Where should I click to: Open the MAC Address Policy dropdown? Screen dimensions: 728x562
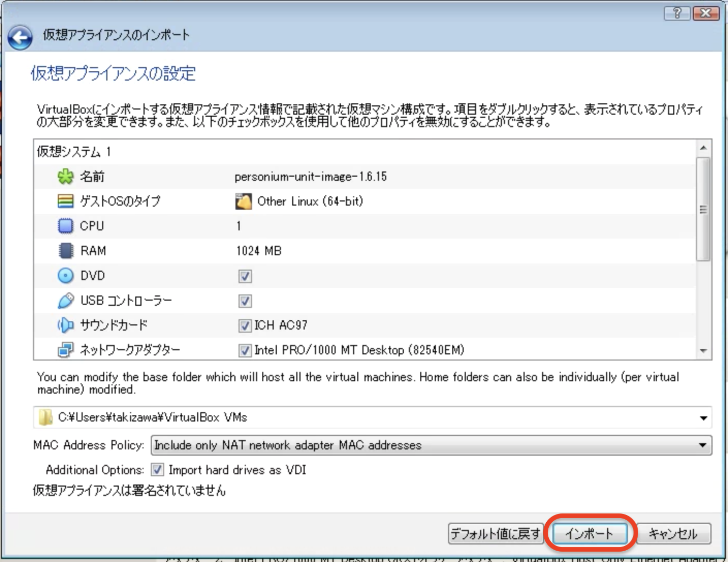pos(702,445)
